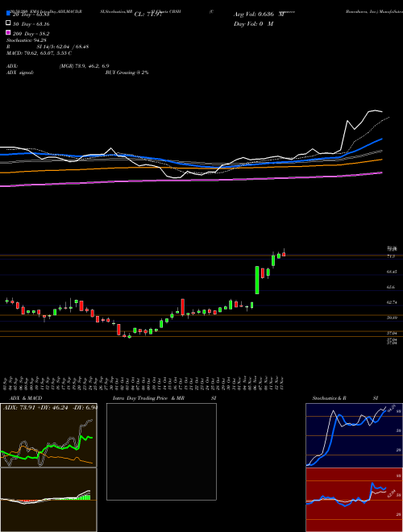Click the 'Stochastics & R' panel title
The image size is (403, 532).
(329, 398)
